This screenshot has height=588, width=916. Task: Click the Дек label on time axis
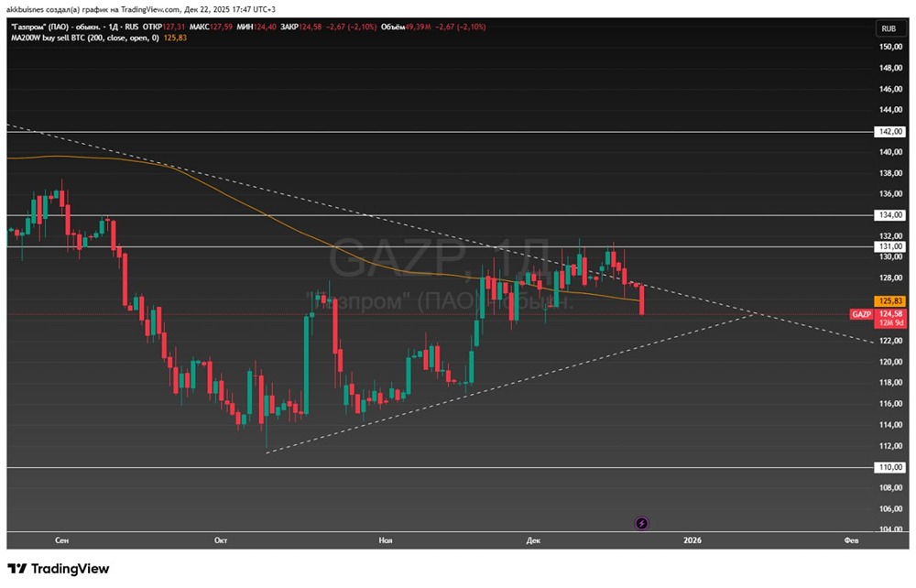point(533,540)
